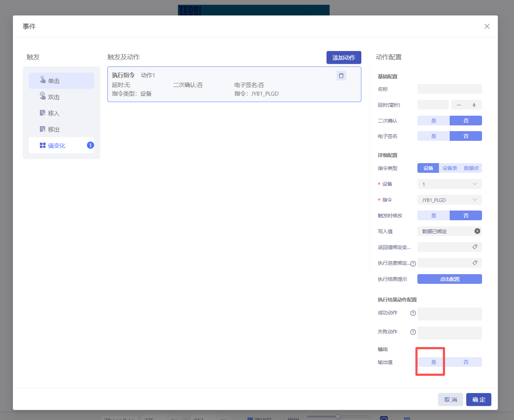Set 电子签名 to 是
The height and width of the screenshot is (420, 514).
pos(434,136)
